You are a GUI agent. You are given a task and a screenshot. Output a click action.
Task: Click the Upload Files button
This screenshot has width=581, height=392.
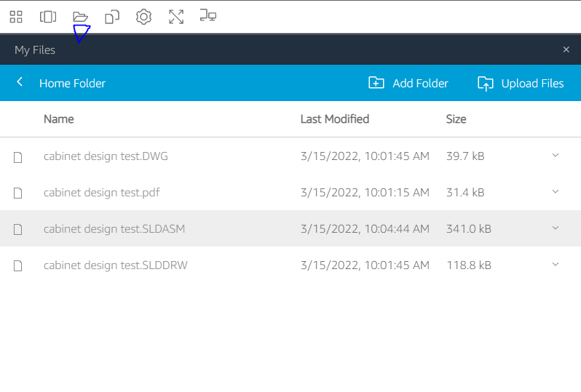tap(521, 84)
